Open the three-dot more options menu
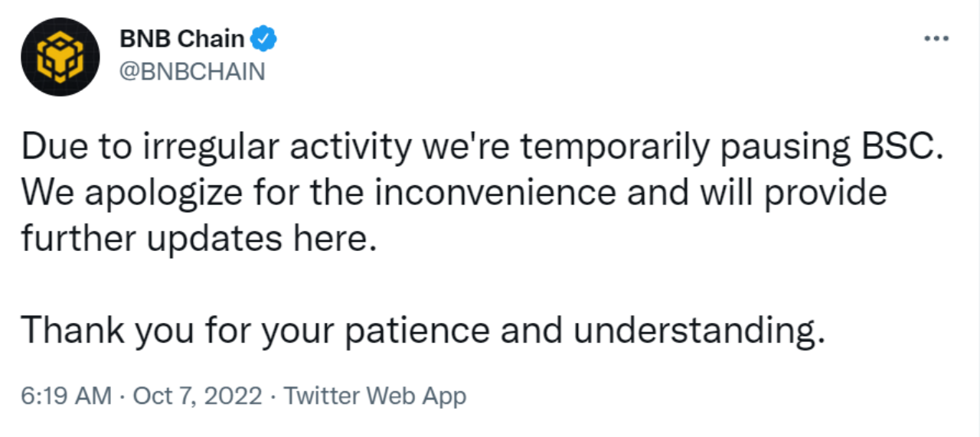The width and height of the screenshot is (980, 437). point(936,39)
